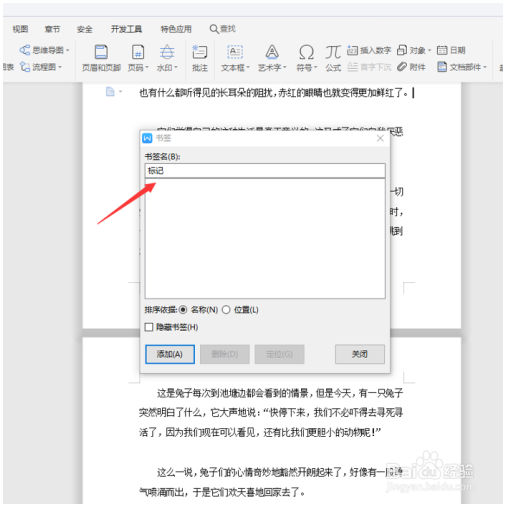Screen dimensions: 506x507
Task: Select sort by Name (名称) radio button
Action: click(183, 310)
